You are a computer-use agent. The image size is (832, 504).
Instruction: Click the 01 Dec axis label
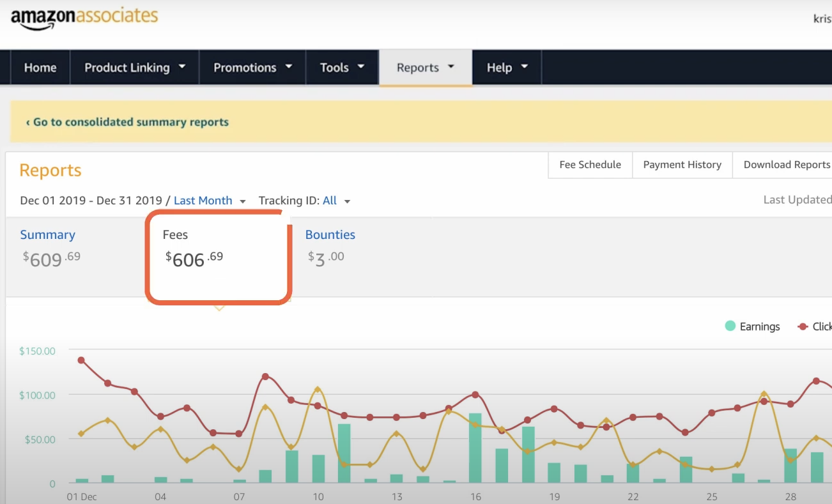[x=82, y=496]
